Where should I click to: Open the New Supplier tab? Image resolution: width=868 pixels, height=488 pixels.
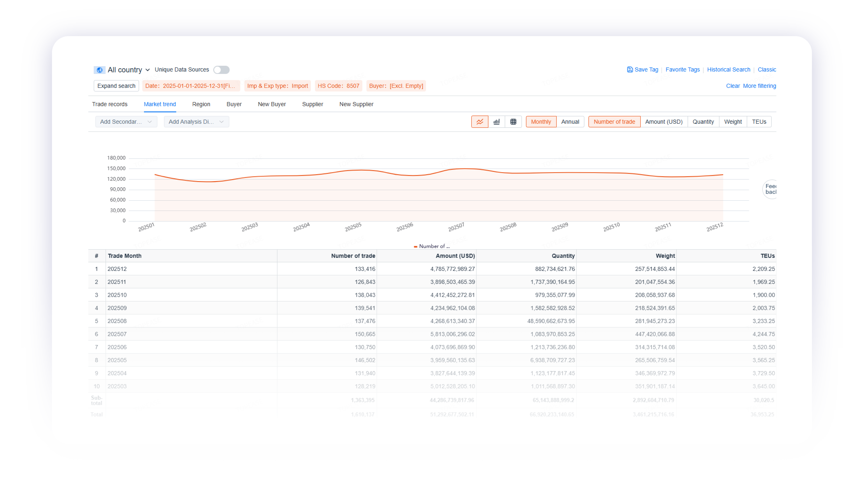coord(356,104)
